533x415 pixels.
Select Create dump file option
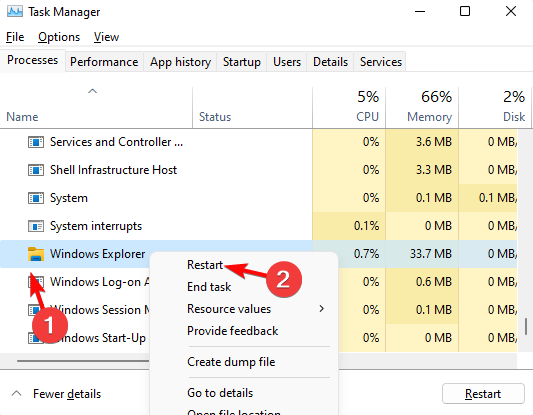coord(231,362)
